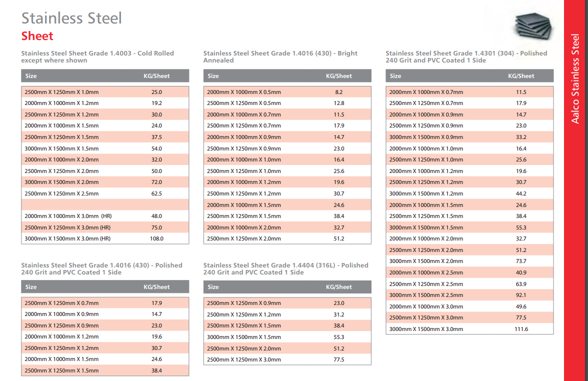Click the Stainless Steel page title
This screenshot has height=381, width=588.
coord(71,18)
